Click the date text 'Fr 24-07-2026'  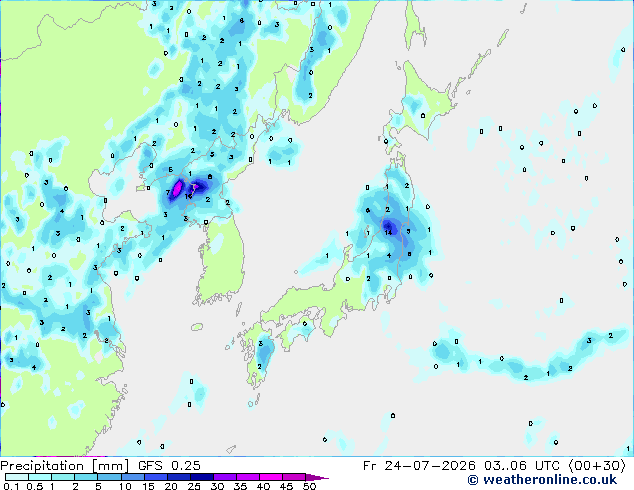point(419,466)
